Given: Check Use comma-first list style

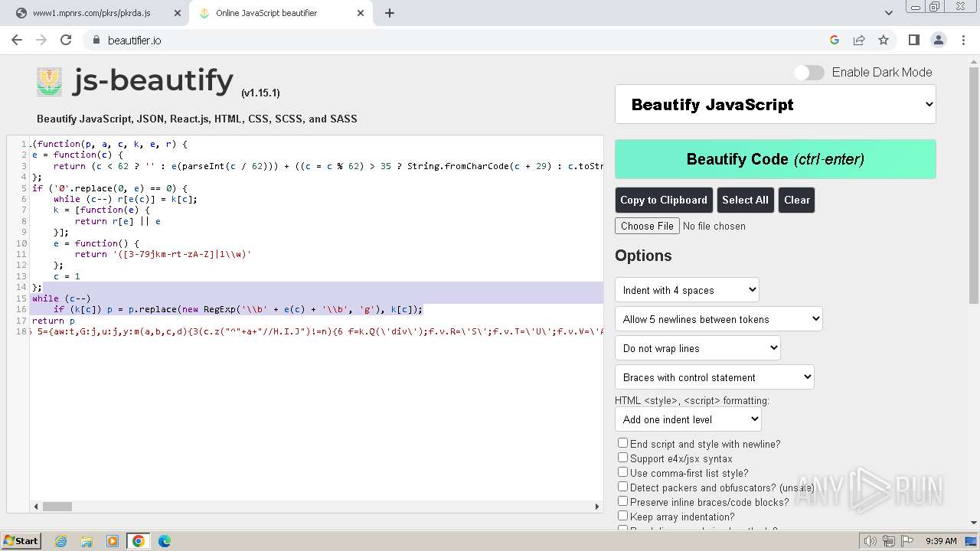Looking at the screenshot, I should pyautogui.click(x=622, y=472).
